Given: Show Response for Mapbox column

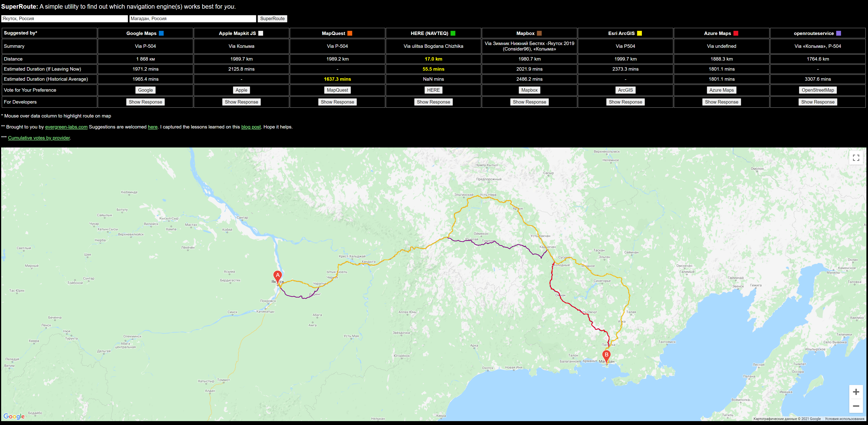Looking at the screenshot, I should click(529, 102).
